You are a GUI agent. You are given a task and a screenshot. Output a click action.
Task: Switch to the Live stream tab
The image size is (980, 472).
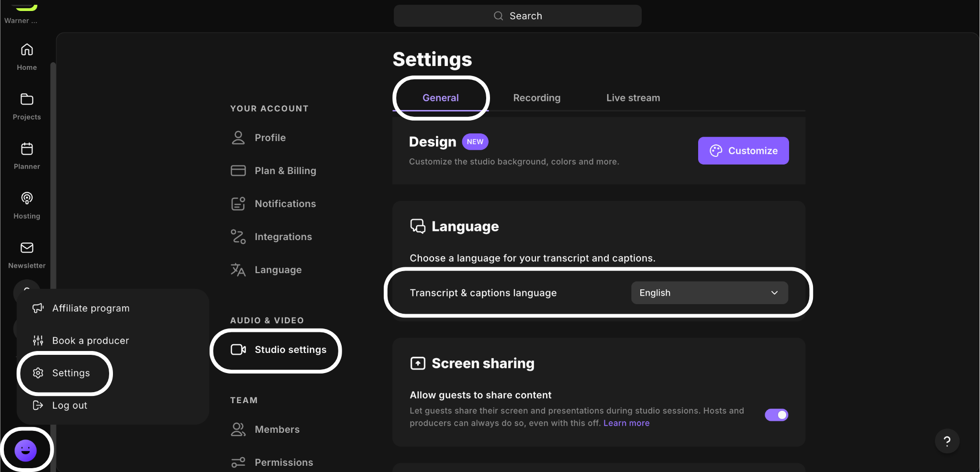tap(633, 98)
